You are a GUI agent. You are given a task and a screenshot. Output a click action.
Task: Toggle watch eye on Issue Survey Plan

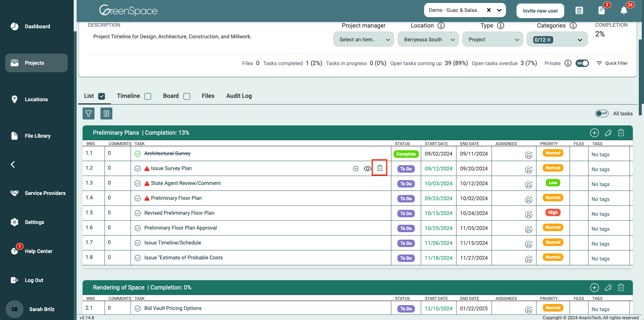[367, 169]
